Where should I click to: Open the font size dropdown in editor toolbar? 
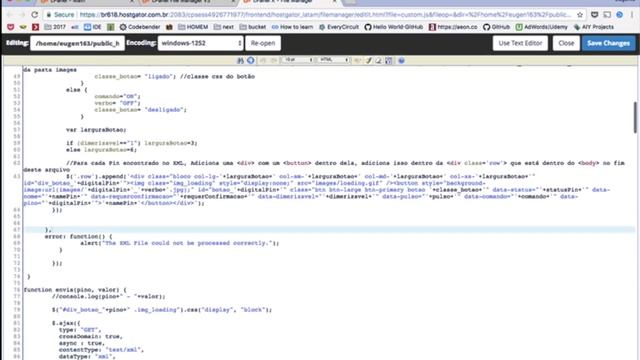[298, 60]
